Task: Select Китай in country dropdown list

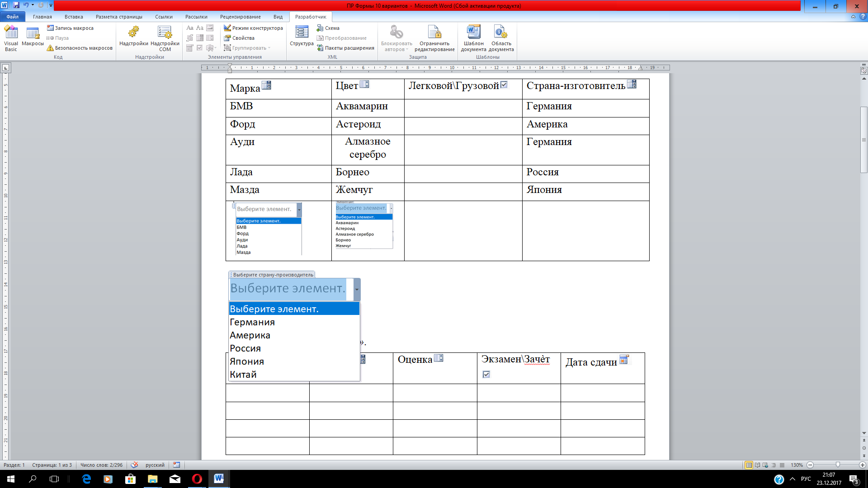Action: pyautogui.click(x=294, y=375)
